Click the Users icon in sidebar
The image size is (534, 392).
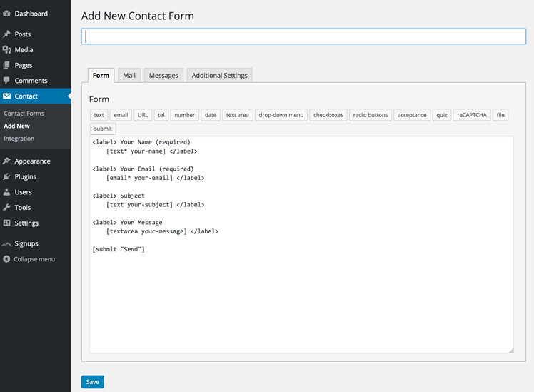[7, 192]
